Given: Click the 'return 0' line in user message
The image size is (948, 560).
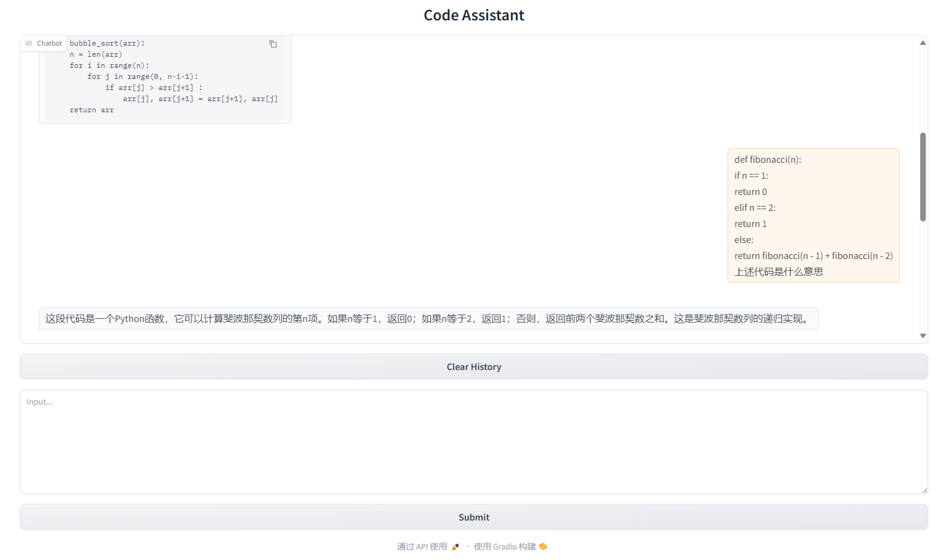Looking at the screenshot, I should click(x=750, y=192).
